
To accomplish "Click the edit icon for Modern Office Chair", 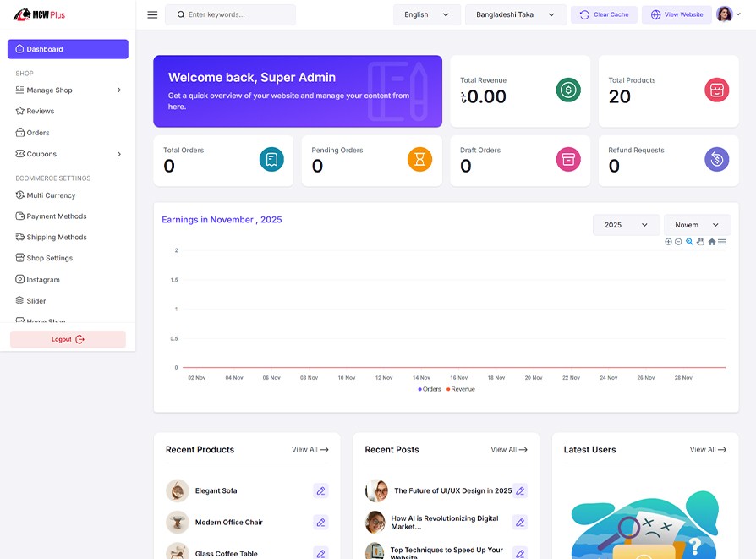I will 320,523.
